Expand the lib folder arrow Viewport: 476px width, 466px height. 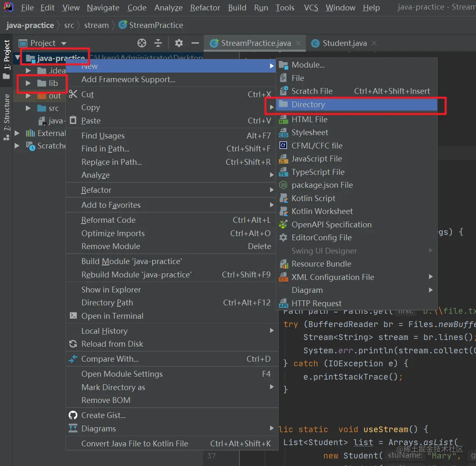point(28,83)
